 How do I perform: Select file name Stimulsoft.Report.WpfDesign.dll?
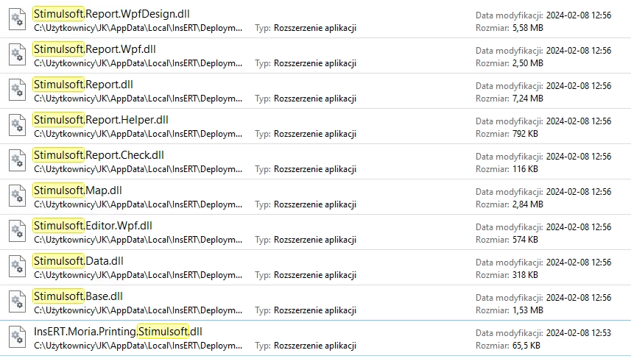pos(111,14)
